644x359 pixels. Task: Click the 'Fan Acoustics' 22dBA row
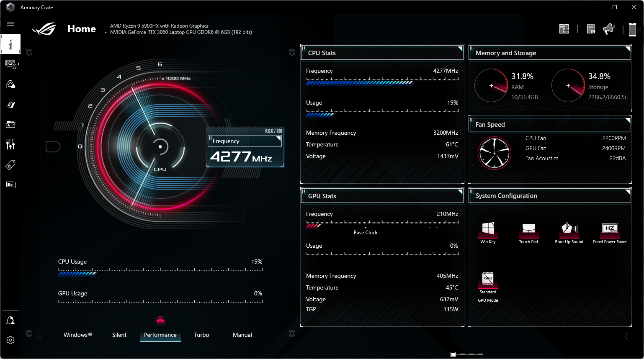coord(576,158)
